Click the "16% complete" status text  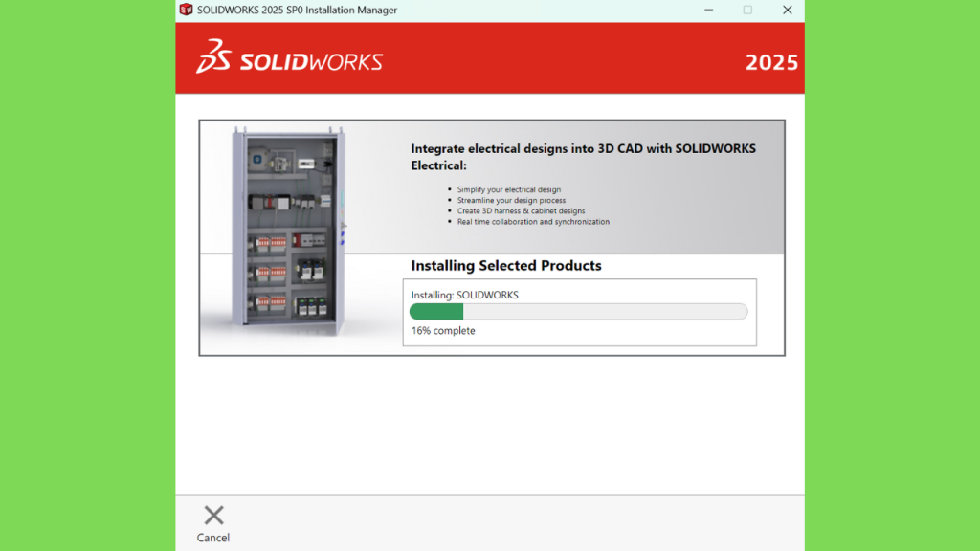[x=443, y=330]
